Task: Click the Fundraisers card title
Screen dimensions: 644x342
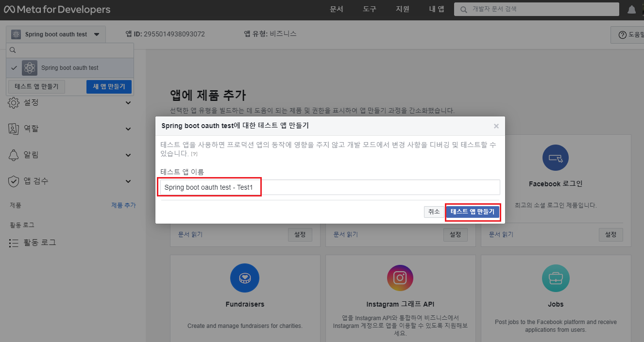Action: 245,305
